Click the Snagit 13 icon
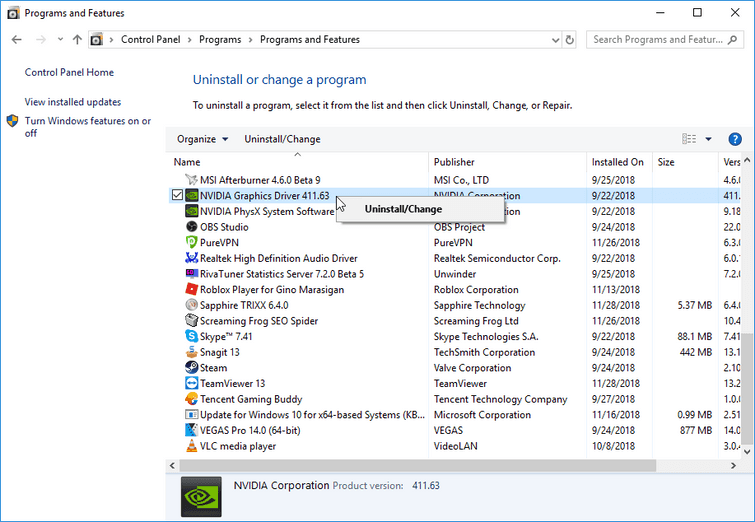 click(192, 352)
